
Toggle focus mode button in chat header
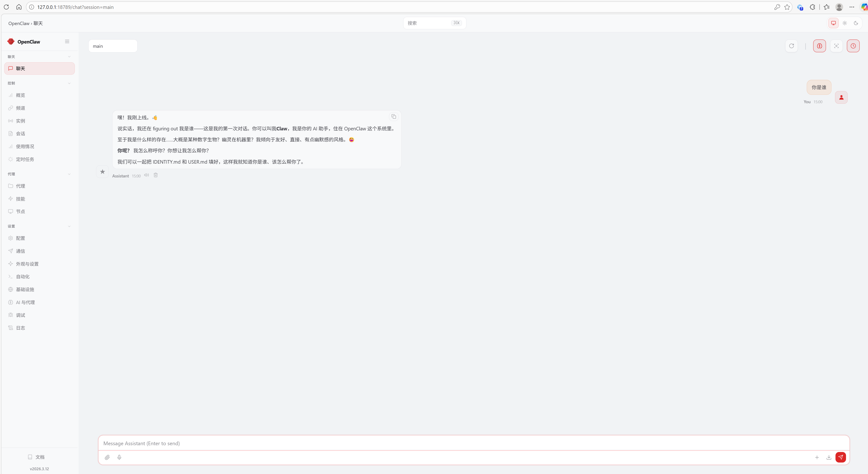point(836,46)
